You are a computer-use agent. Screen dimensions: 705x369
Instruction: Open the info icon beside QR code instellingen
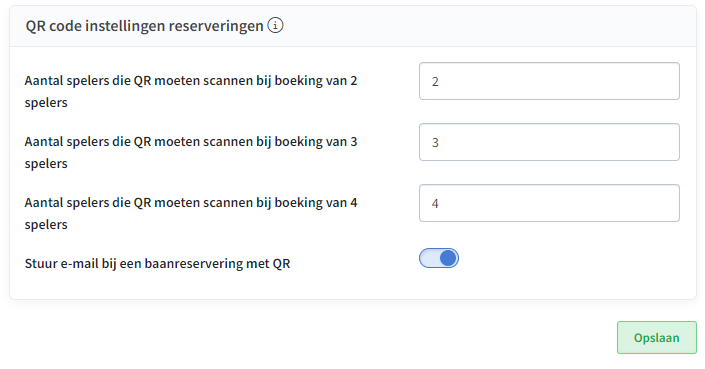275,26
